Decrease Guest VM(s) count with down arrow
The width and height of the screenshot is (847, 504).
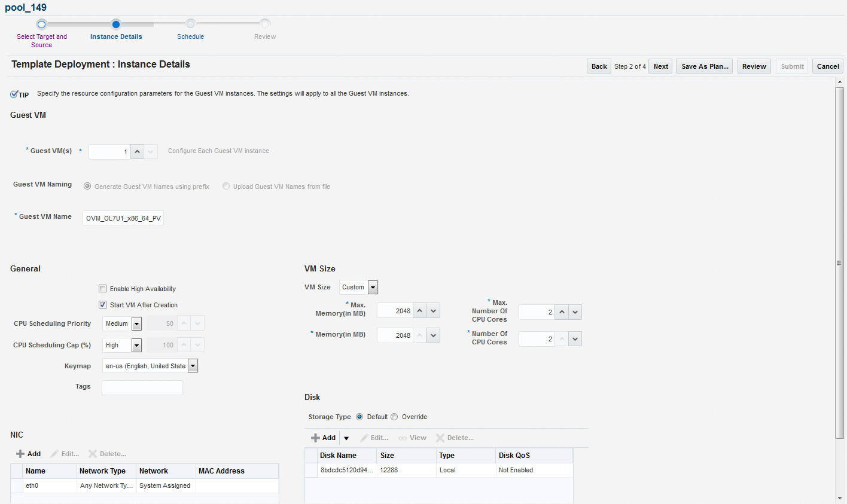tap(151, 151)
